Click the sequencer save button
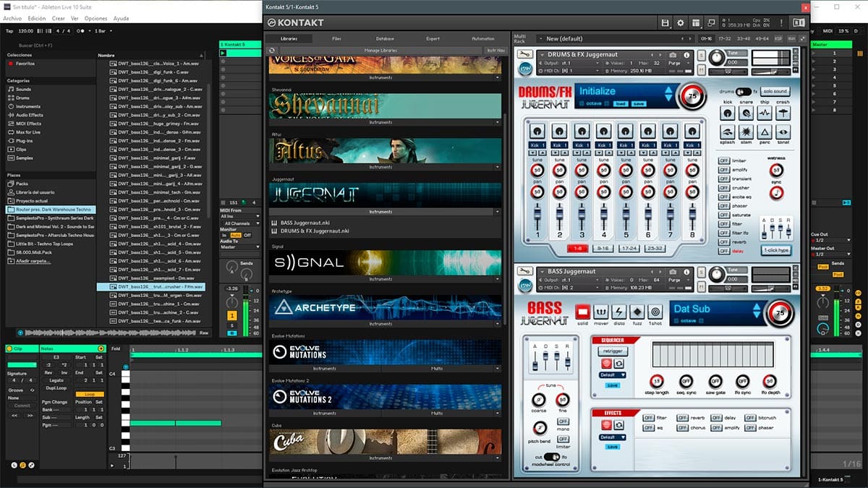This screenshot has height=488, width=868. click(x=613, y=385)
